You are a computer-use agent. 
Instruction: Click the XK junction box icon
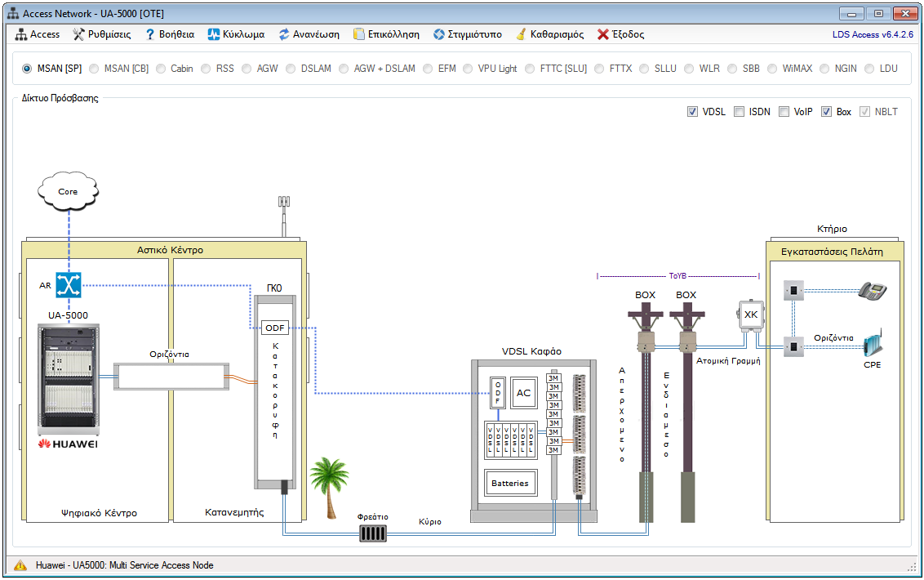(750, 315)
